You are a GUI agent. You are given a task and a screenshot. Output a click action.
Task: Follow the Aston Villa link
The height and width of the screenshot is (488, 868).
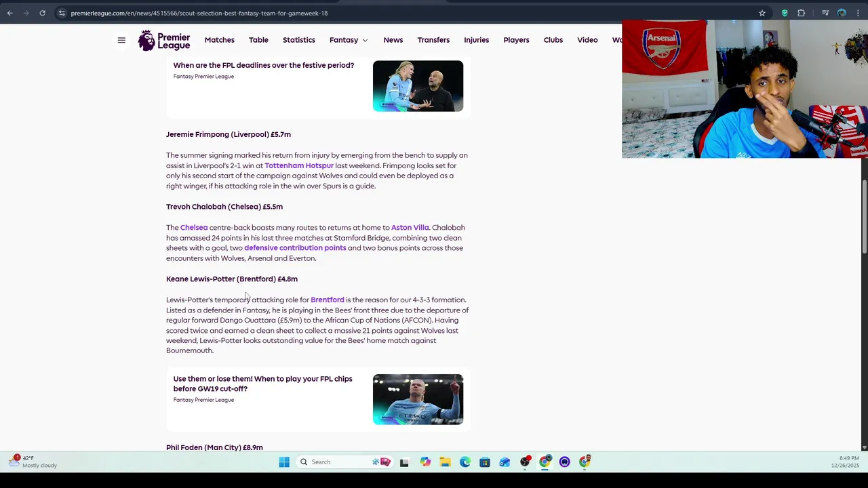click(410, 228)
